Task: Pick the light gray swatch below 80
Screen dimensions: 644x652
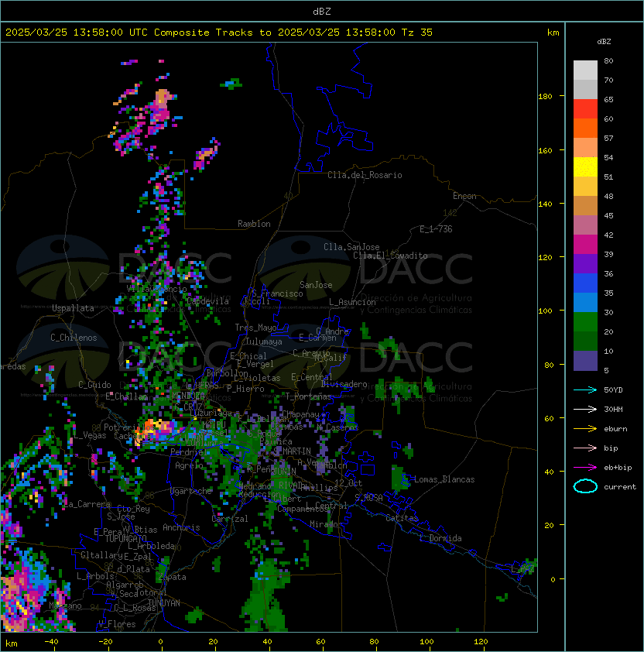Action: point(585,70)
